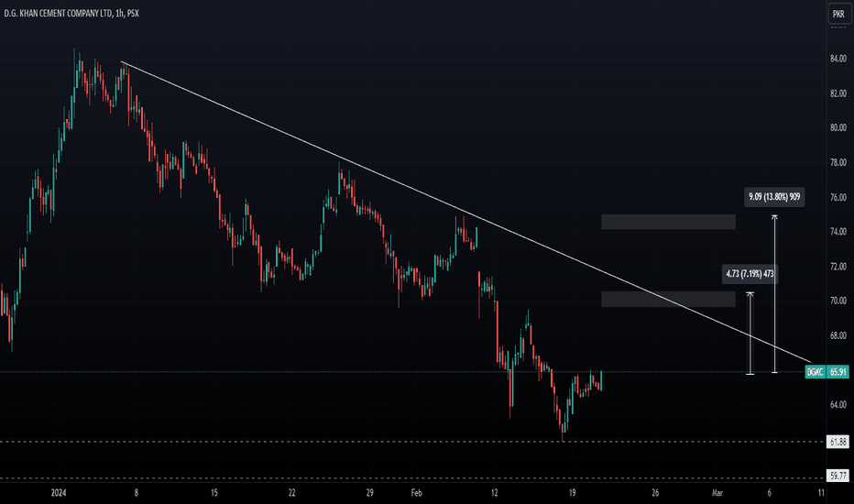The width and height of the screenshot is (854, 504).
Task: Click the 22 date axis label
Action: 292,493
